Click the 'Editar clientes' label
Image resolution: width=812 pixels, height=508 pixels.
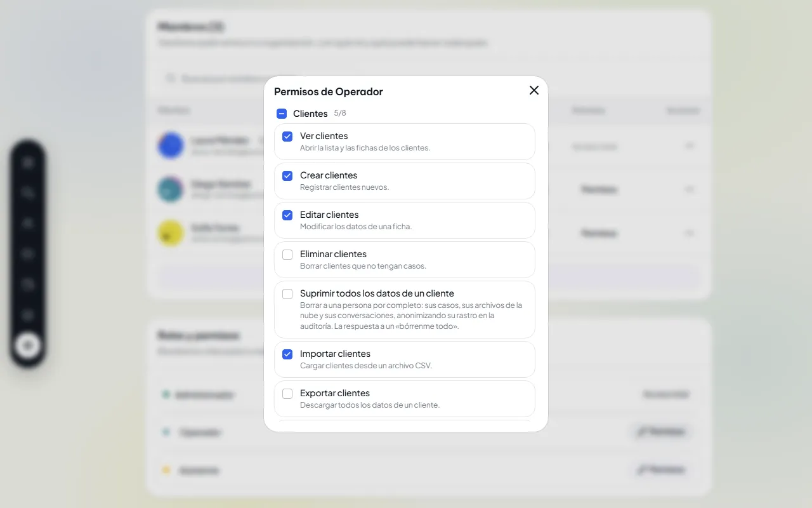click(x=329, y=215)
